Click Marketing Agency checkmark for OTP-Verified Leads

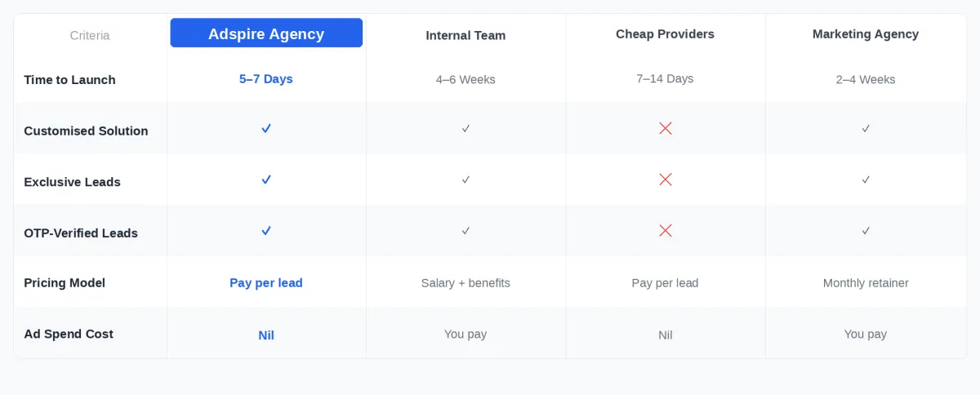866,231
